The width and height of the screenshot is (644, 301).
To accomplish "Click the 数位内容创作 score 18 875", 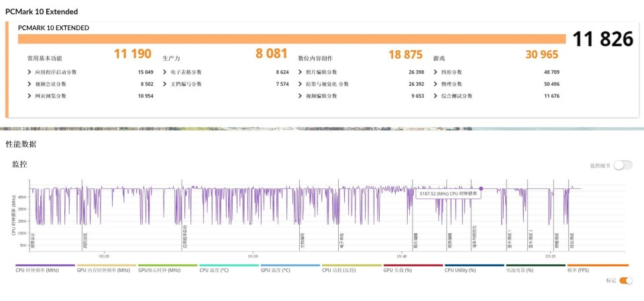I will 405,54.
